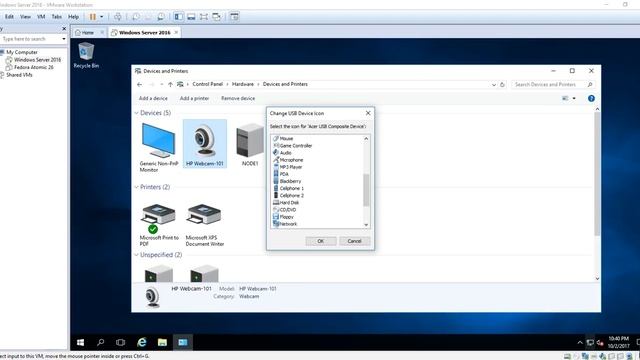
Task: Click the Send Ctrl+Alt+Del toolbar icon
Action: pos(118,17)
